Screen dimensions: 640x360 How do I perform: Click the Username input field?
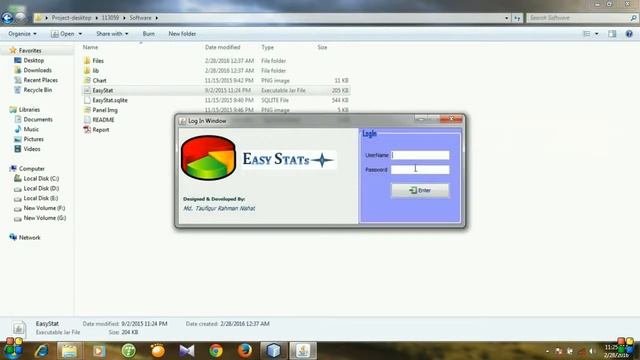pyautogui.click(x=420, y=155)
